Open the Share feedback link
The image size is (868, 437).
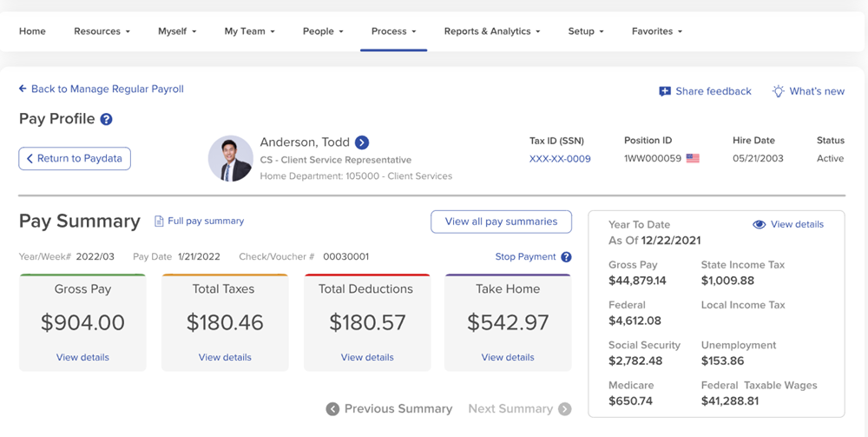pyautogui.click(x=713, y=91)
